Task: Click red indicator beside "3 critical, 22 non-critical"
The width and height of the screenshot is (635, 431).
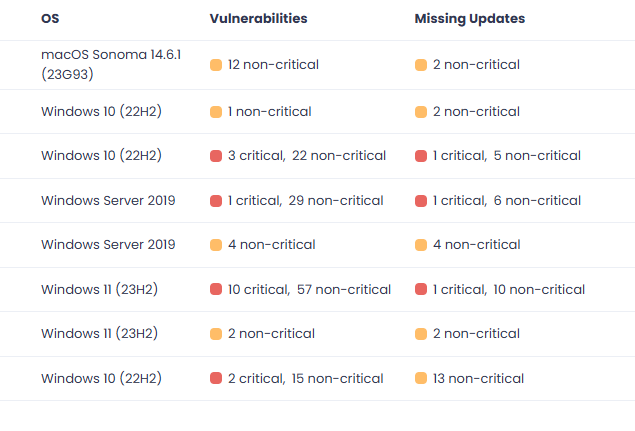Action: [x=215, y=156]
